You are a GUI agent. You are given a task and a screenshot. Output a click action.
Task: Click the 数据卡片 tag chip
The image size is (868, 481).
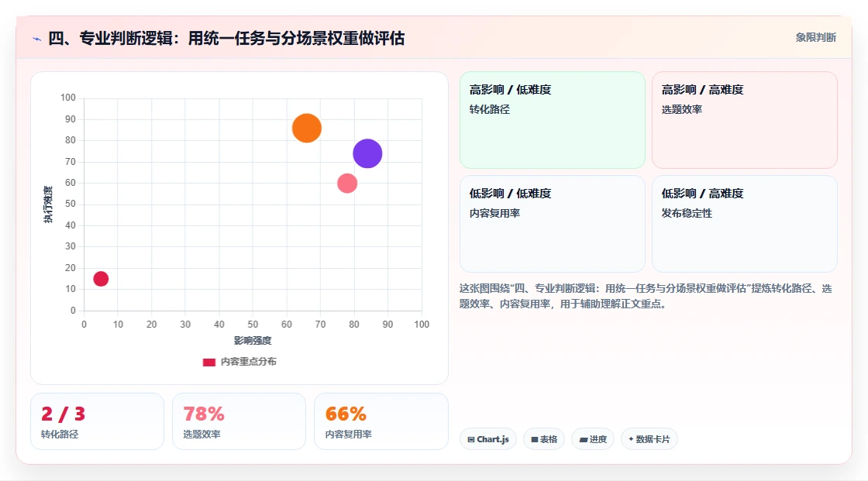click(649, 439)
